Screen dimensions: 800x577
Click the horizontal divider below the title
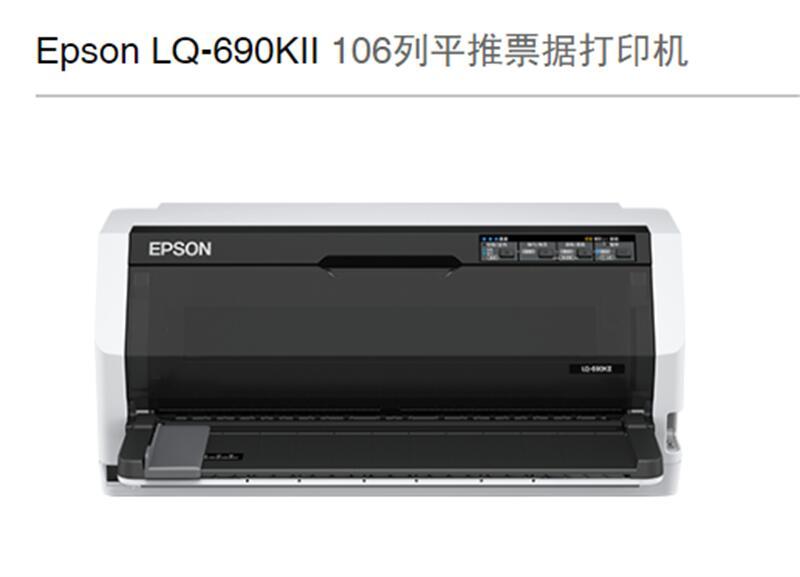point(417,95)
